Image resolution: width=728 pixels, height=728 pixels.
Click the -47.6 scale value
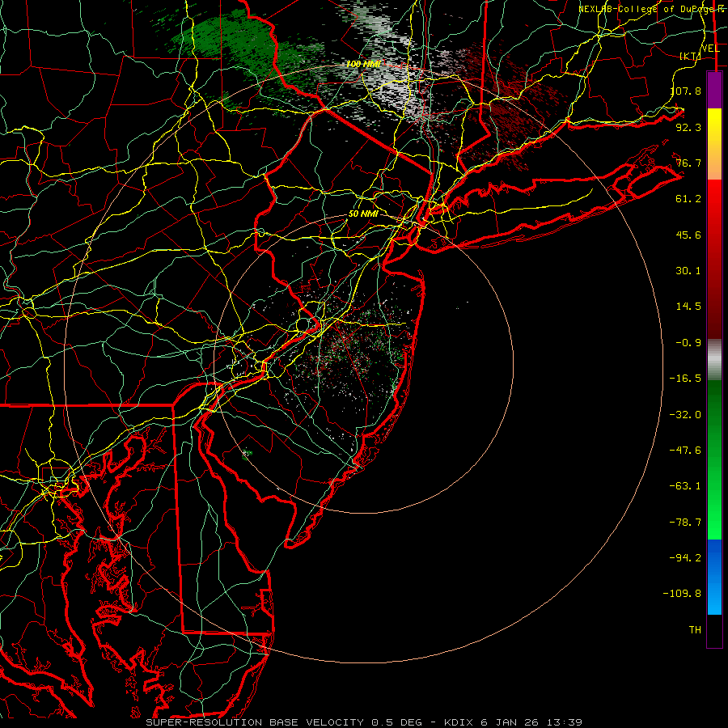685,451
